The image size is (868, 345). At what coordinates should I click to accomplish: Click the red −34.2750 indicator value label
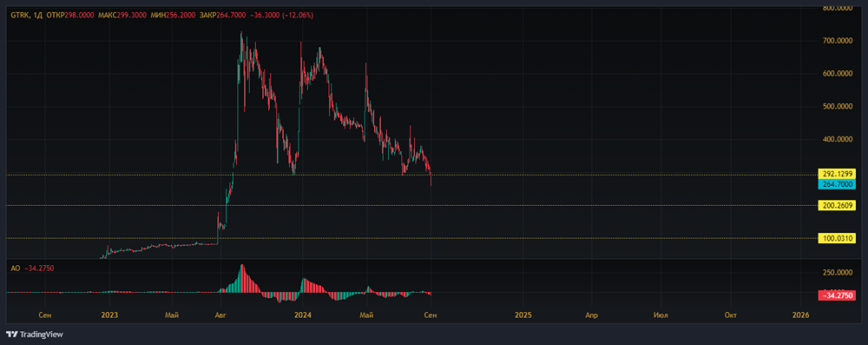(x=837, y=295)
